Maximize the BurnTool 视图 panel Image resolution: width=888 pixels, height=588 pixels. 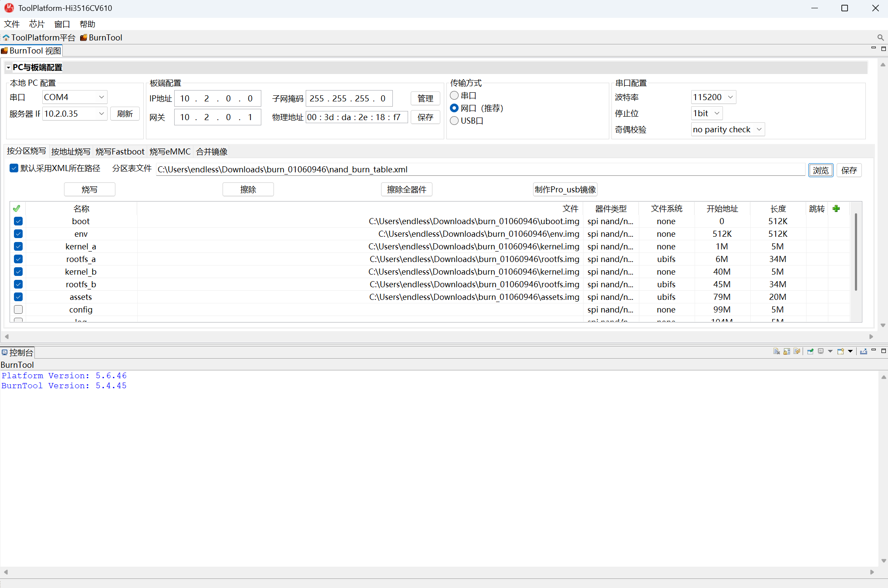pos(884,49)
